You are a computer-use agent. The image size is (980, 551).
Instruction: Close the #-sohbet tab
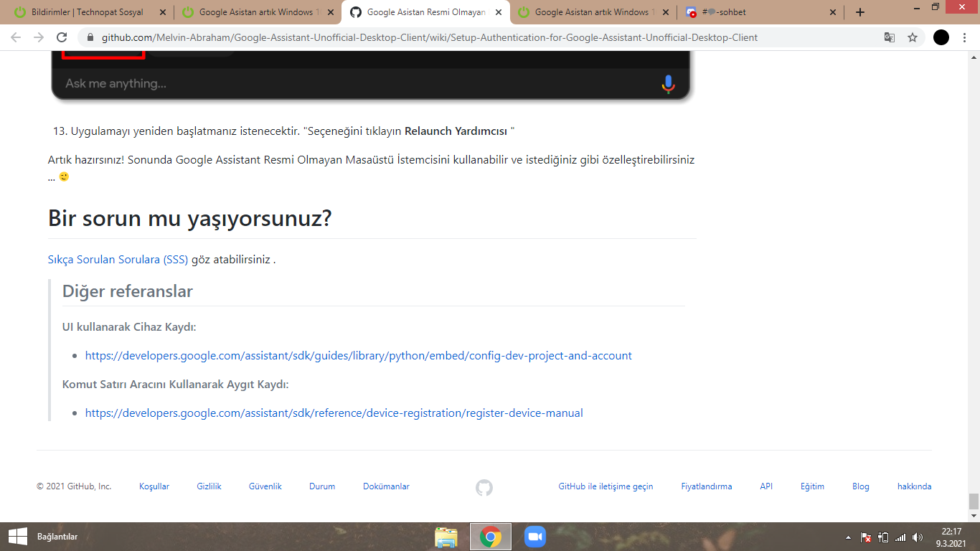[x=832, y=12]
